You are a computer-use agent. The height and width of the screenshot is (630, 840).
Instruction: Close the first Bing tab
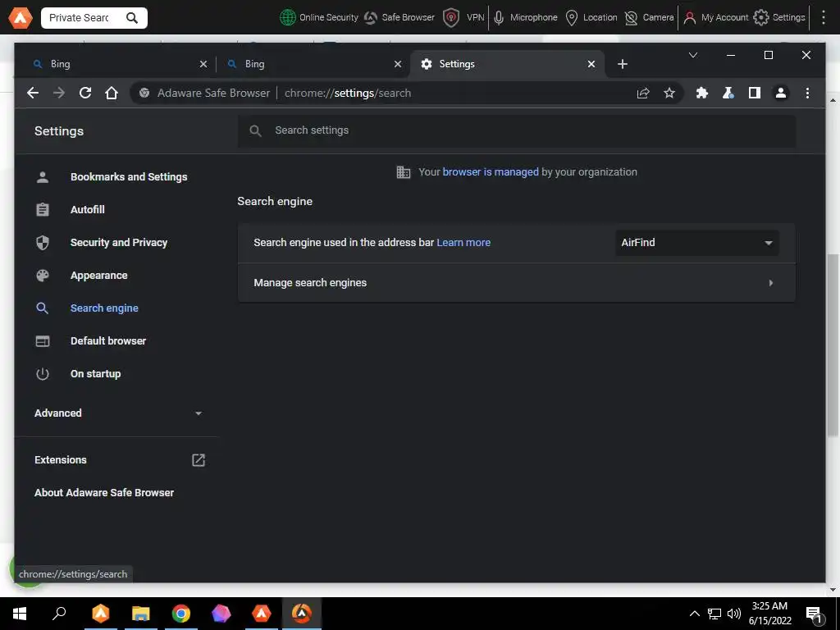click(203, 64)
